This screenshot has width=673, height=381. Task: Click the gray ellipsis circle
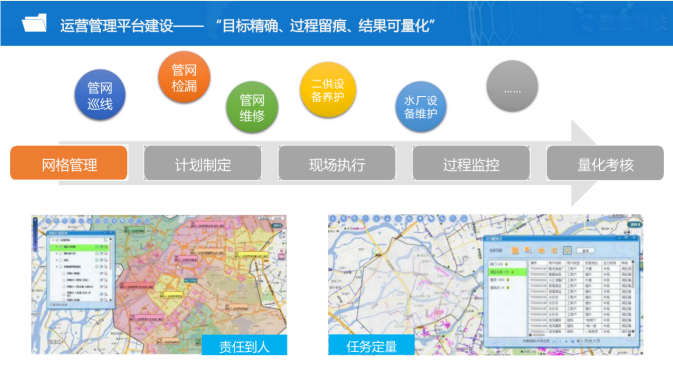pyautogui.click(x=512, y=86)
